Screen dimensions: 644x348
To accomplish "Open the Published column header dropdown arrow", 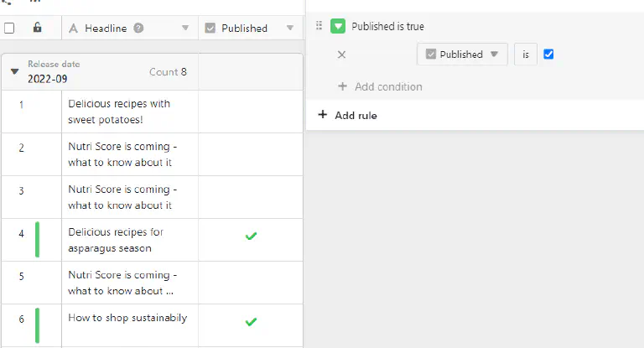I will point(290,28).
